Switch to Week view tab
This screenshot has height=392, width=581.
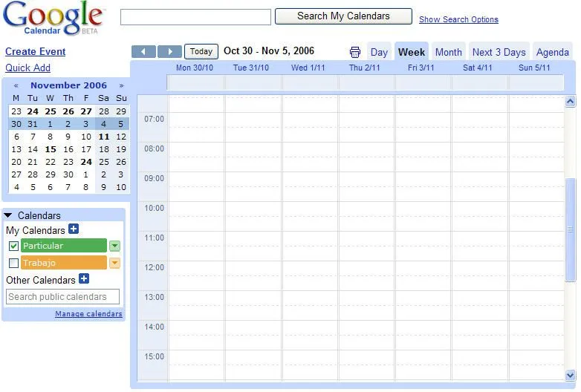point(412,52)
